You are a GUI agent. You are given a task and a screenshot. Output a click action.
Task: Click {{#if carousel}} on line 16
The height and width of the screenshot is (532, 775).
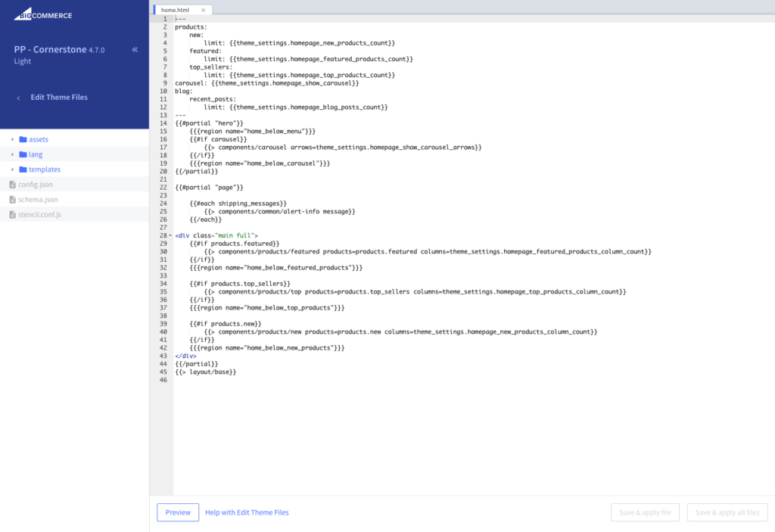(218, 139)
